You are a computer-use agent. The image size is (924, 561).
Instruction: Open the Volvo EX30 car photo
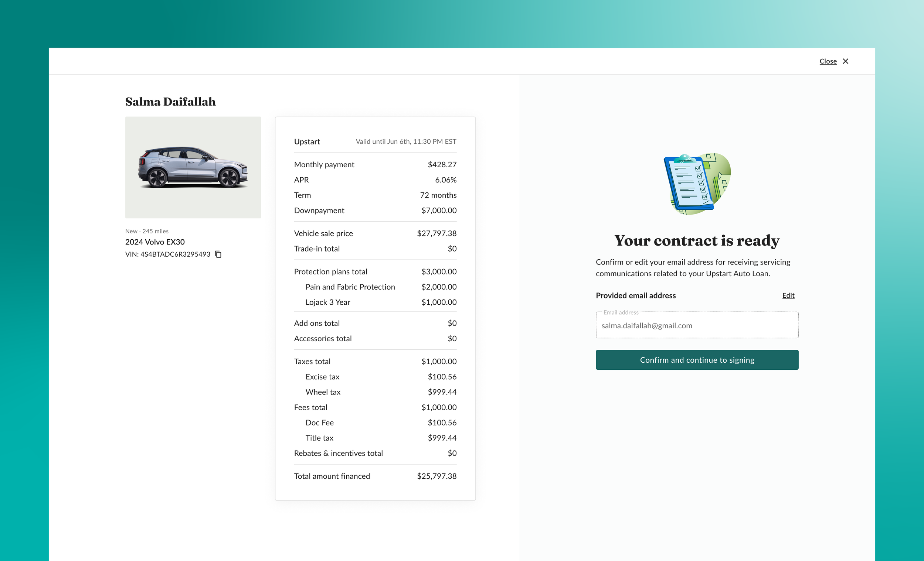click(193, 168)
